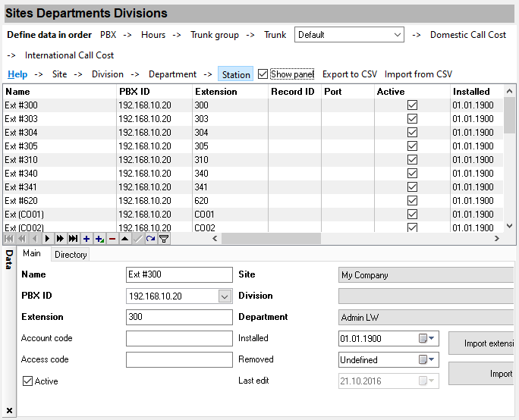This screenshot has width=519, height=420.
Task: Switch to the Directory tab
Action: (x=71, y=255)
